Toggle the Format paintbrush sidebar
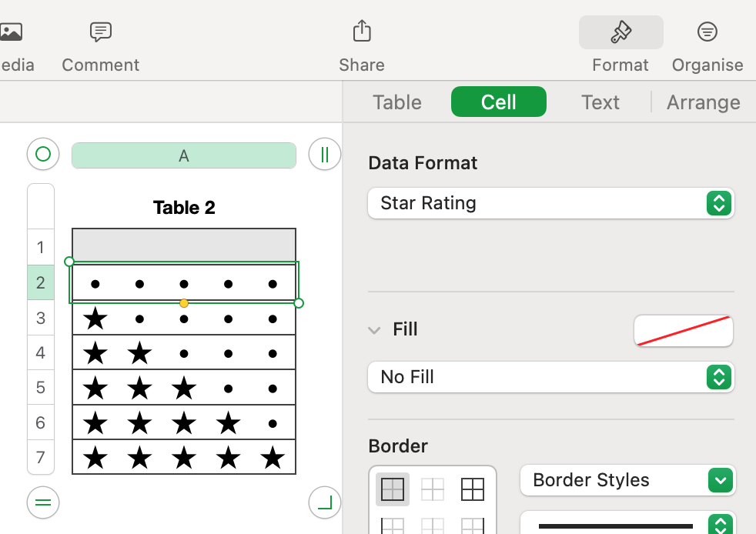This screenshot has width=756, height=534. pos(621,32)
